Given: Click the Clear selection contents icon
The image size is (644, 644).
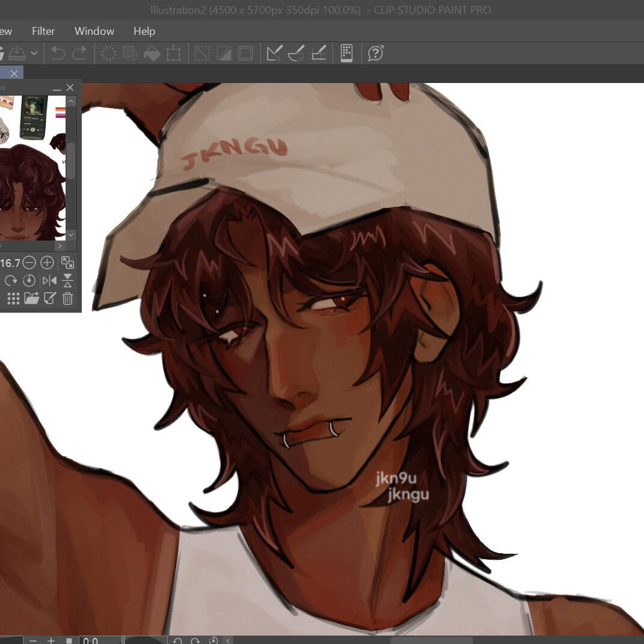Looking at the screenshot, I should point(109,54).
